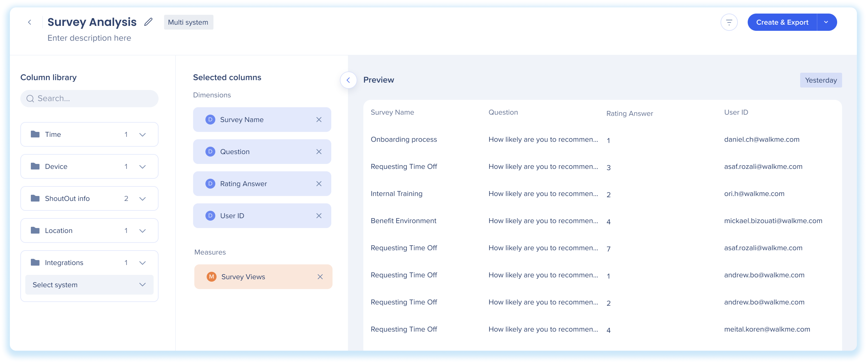
Task: Remove the Survey Name dimension
Action: coord(319,120)
